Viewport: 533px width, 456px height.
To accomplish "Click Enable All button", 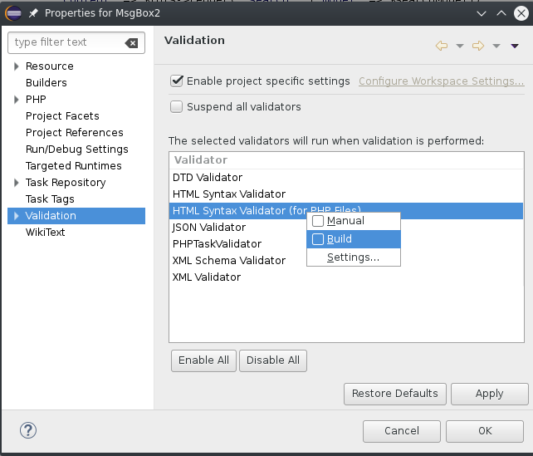I will (204, 360).
